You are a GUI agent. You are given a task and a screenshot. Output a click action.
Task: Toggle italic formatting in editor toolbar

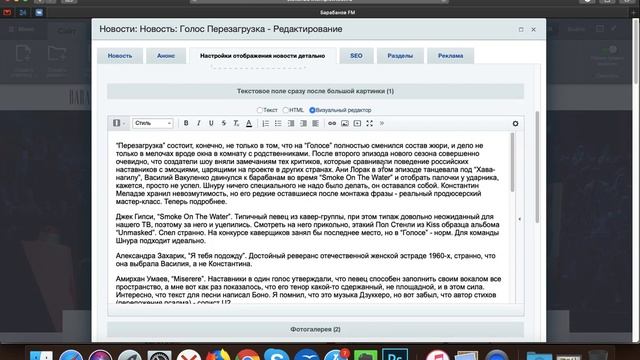tap(199, 123)
